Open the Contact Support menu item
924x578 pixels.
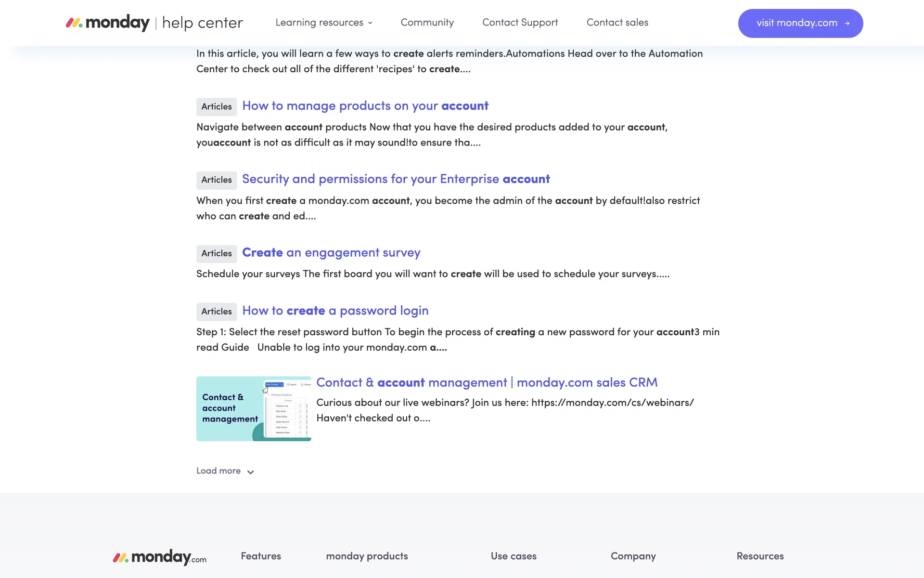point(520,23)
